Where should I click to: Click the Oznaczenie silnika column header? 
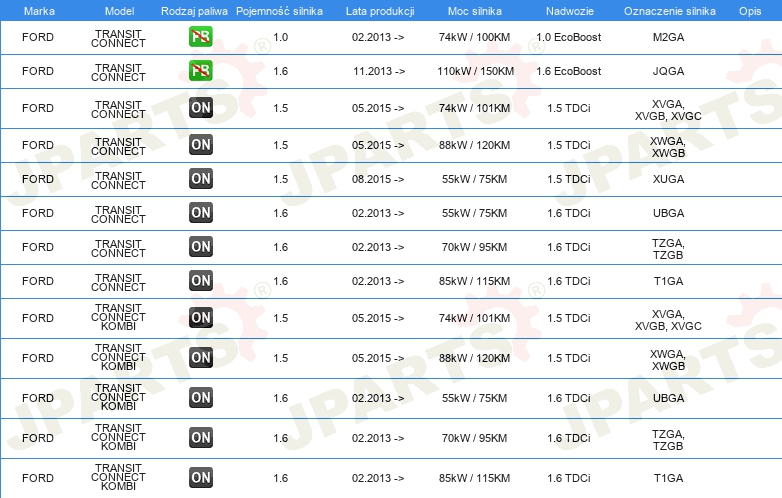coord(669,11)
